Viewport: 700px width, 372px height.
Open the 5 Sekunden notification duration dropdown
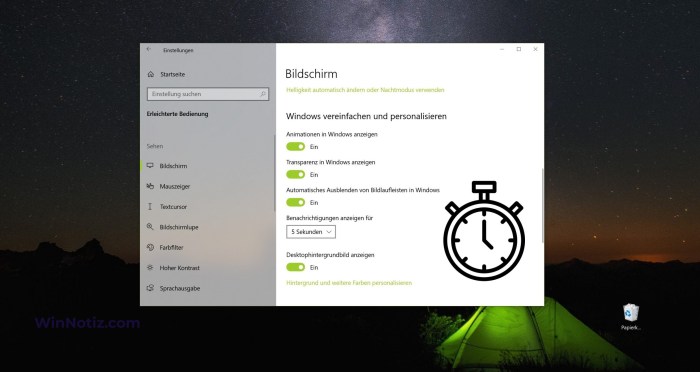pos(311,232)
